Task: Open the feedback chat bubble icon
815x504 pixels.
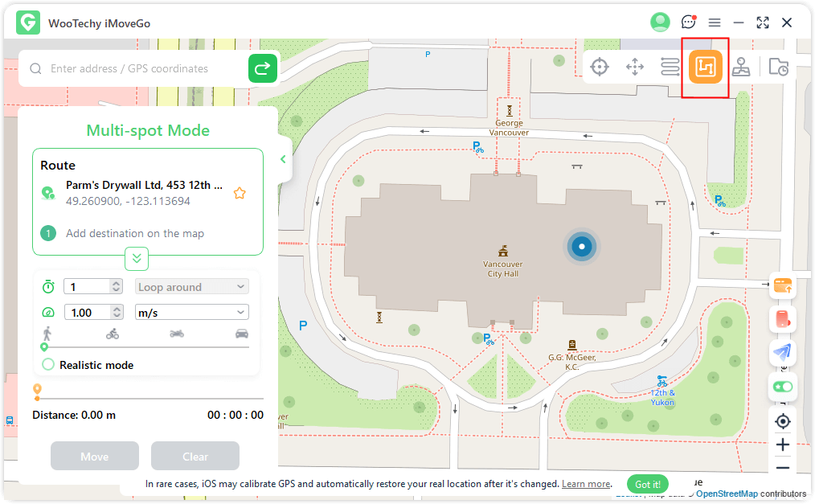Action: point(688,23)
